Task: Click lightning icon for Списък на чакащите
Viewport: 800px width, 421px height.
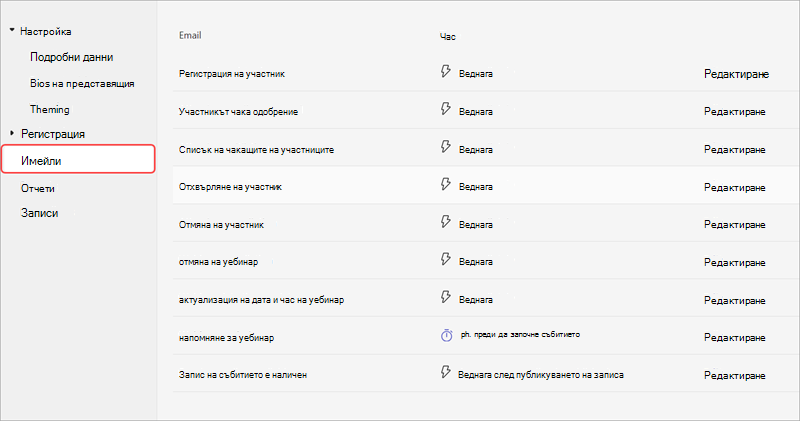Action: click(446, 147)
